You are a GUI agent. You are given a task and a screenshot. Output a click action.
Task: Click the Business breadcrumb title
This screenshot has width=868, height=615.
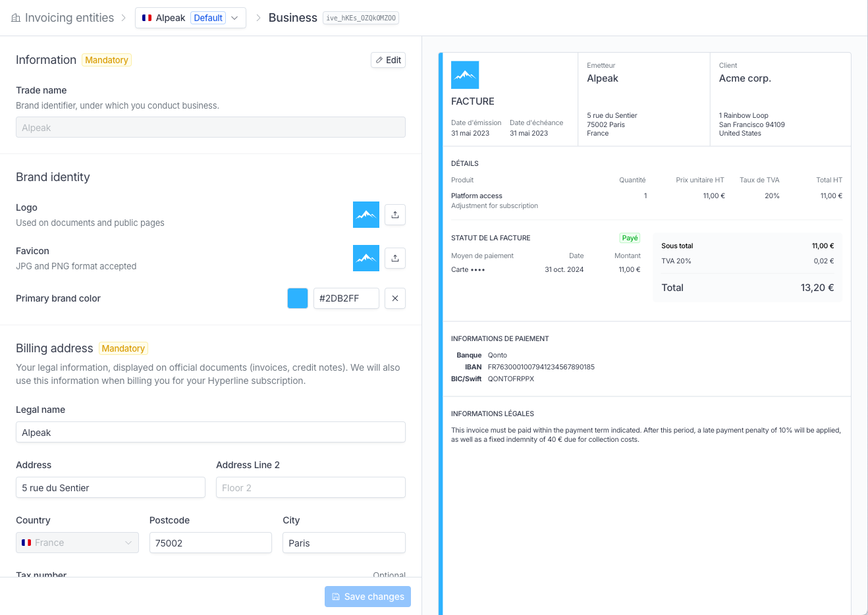click(292, 18)
